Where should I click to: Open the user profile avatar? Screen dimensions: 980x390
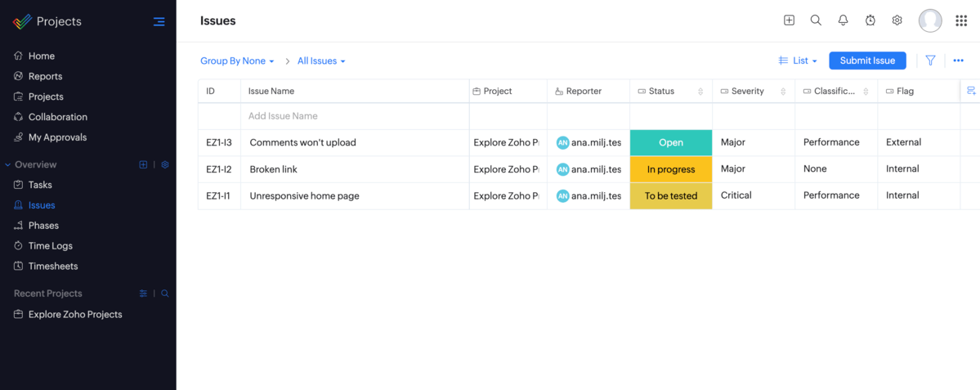click(x=930, y=20)
